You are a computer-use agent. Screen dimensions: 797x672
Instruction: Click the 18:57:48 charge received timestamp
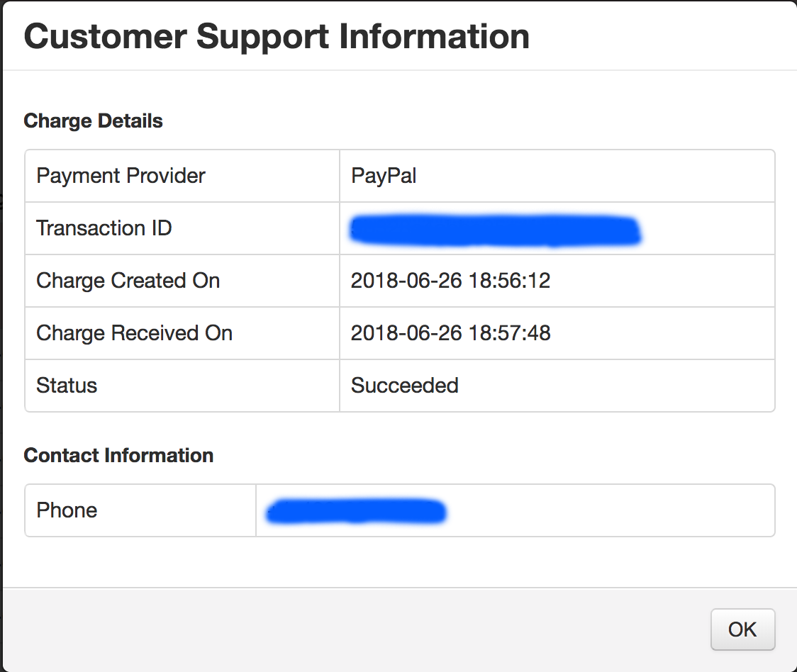coord(450,333)
